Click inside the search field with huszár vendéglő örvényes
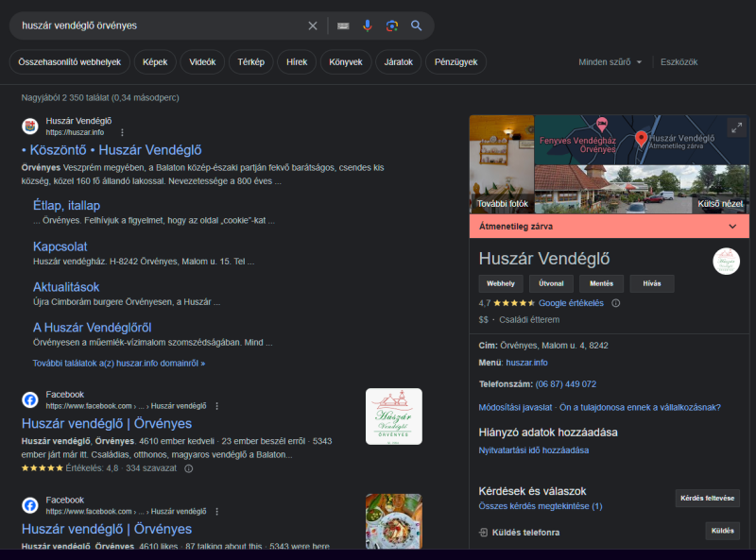This screenshot has width=756, height=560. pos(159,25)
